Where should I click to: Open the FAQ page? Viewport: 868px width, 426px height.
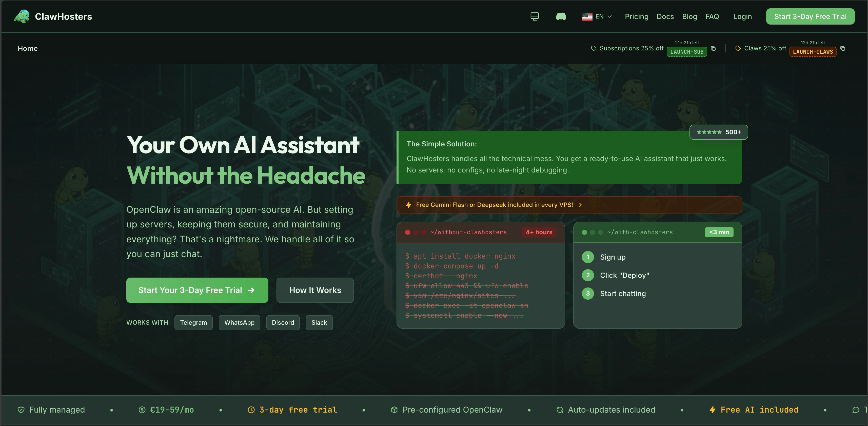[712, 16]
